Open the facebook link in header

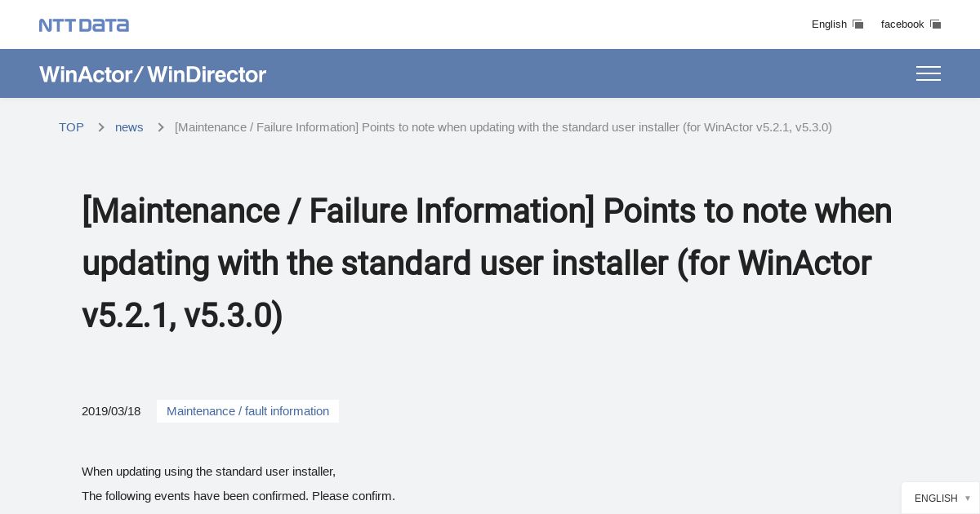tap(902, 24)
